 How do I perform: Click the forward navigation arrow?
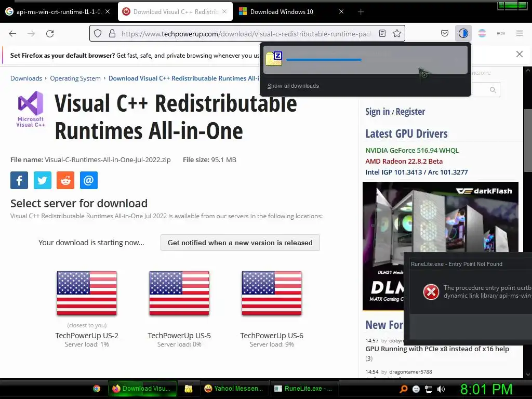click(x=31, y=34)
